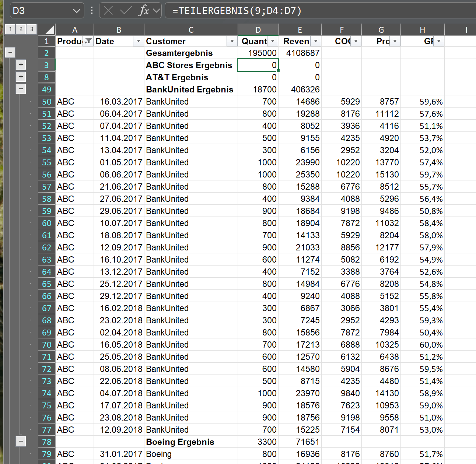Collapse the Boeing Ergebnis group
The image size is (476, 464).
(x=21, y=442)
